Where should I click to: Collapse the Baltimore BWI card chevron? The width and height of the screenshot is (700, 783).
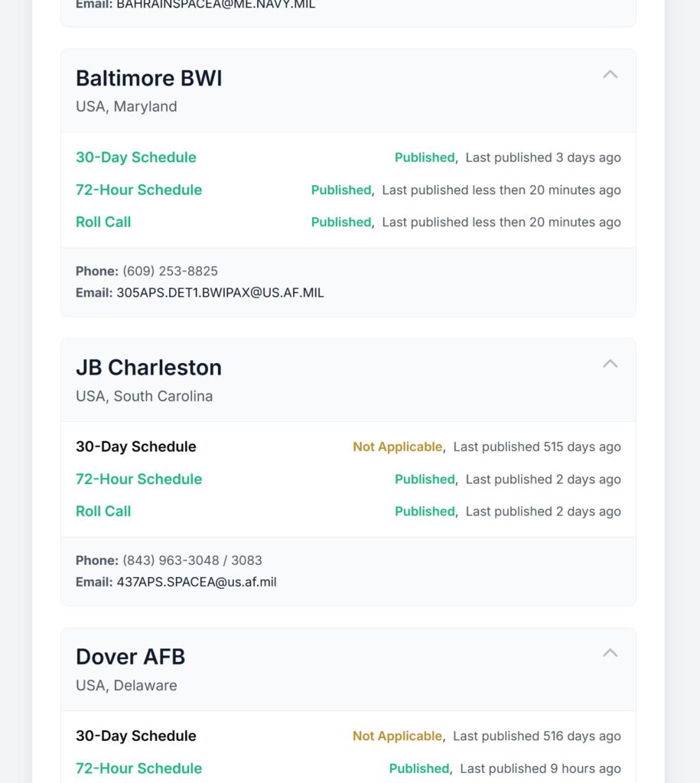(610, 75)
